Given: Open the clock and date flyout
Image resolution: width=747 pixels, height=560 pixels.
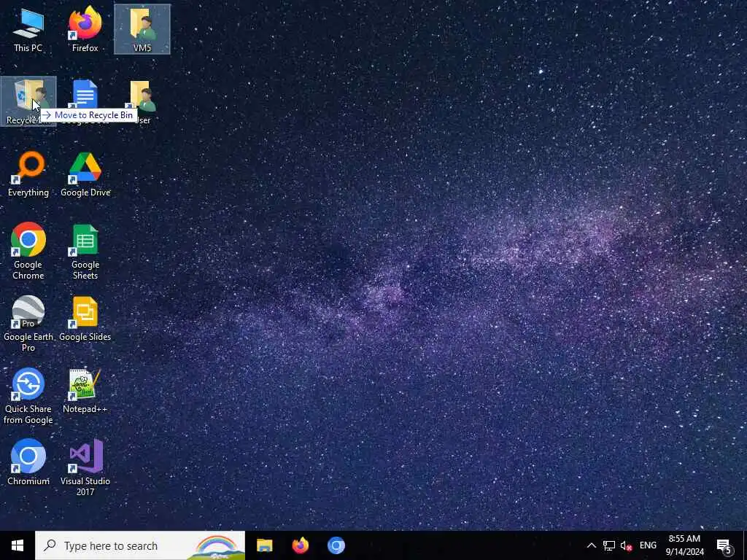Looking at the screenshot, I should click(684, 545).
